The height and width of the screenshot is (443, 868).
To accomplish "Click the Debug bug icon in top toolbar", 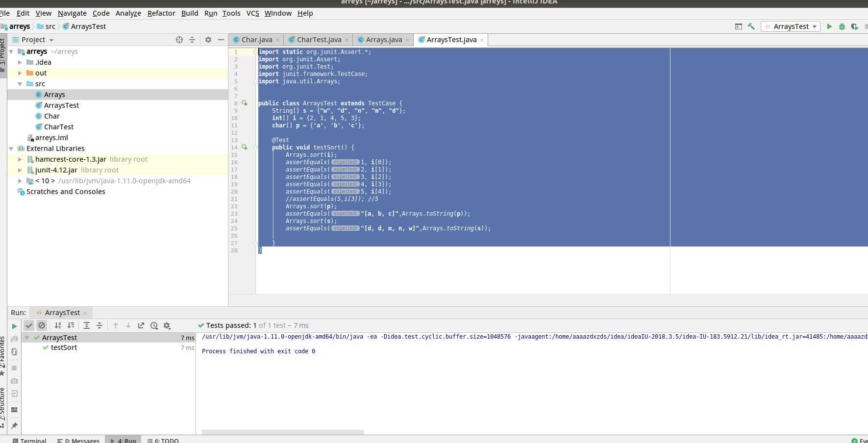I will pos(842,26).
